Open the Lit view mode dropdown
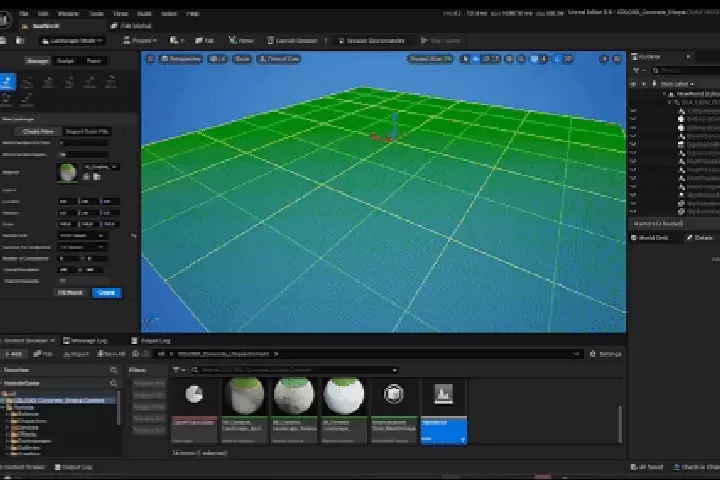Screen dimensions: 720x480 (218, 59)
